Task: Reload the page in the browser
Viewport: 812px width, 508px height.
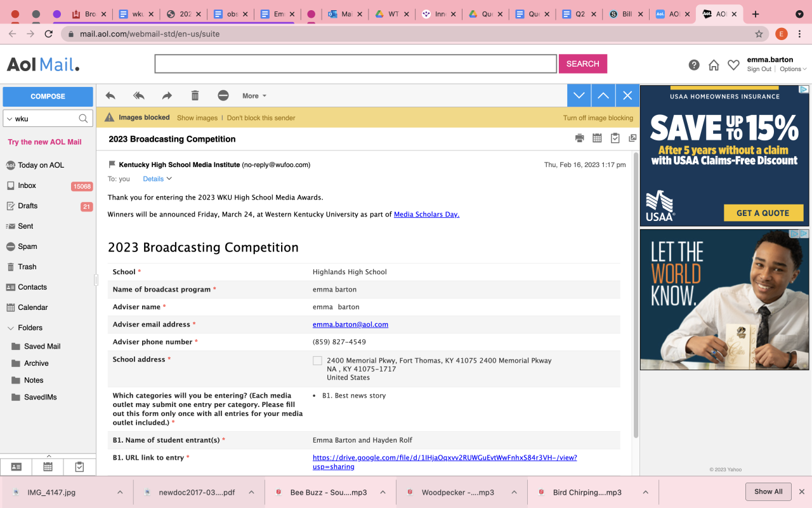Action: click(48, 34)
